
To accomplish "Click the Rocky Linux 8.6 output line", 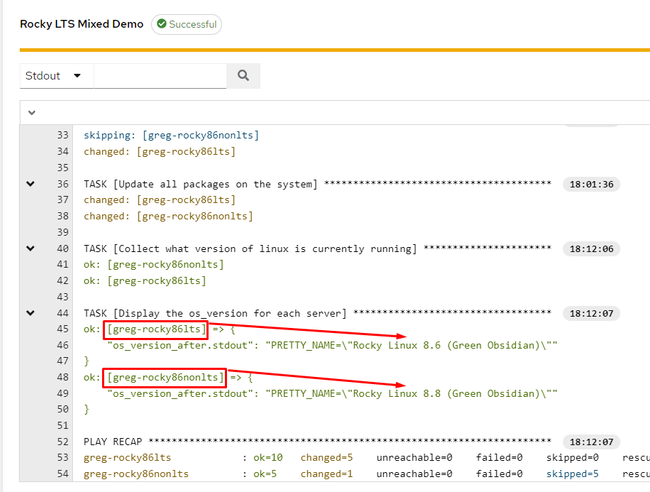I will click(332, 345).
